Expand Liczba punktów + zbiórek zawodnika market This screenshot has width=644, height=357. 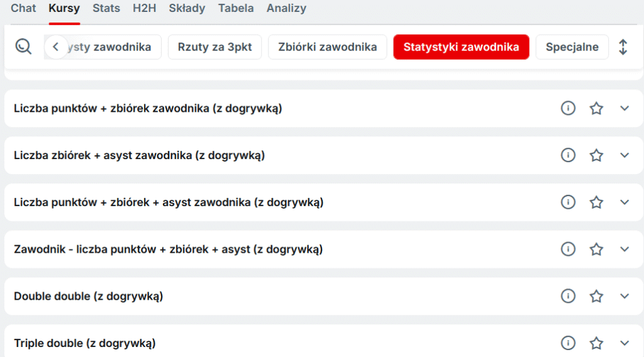coord(625,108)
